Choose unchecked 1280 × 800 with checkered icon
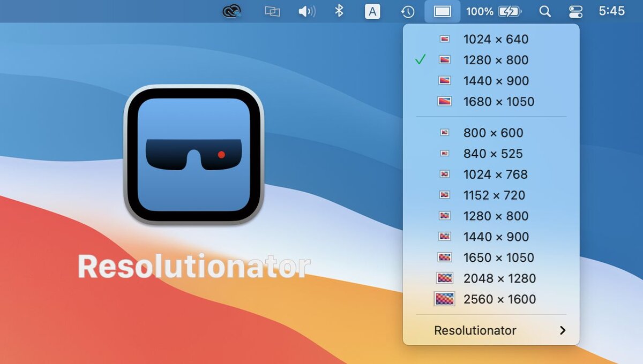Image resolution: width=643 pixels, height=364 pixels. tap(491, 216)
